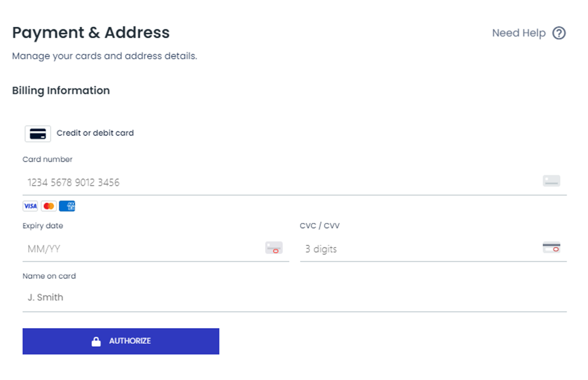Click the "Card number" field label
Screen dimensions: 588x380
(x=48, y=160)
